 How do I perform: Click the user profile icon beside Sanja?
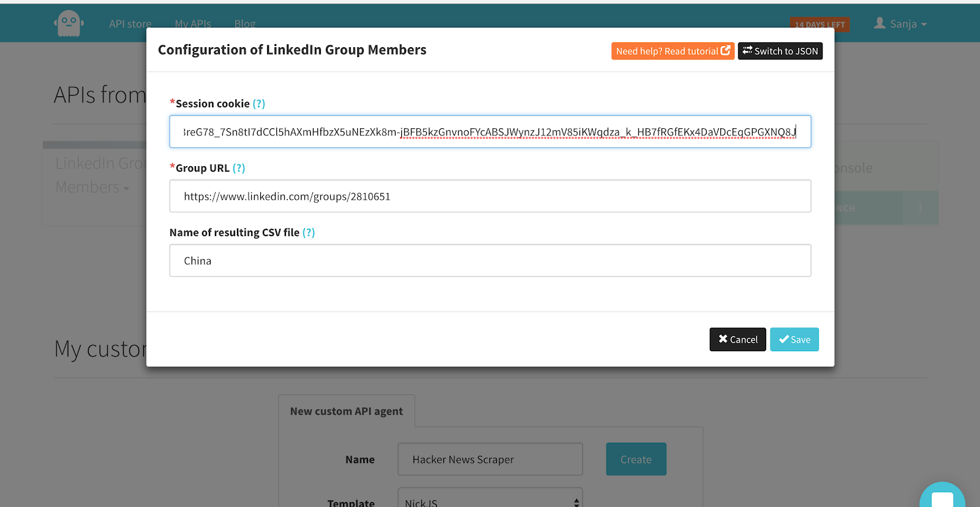tap(880, 23)
